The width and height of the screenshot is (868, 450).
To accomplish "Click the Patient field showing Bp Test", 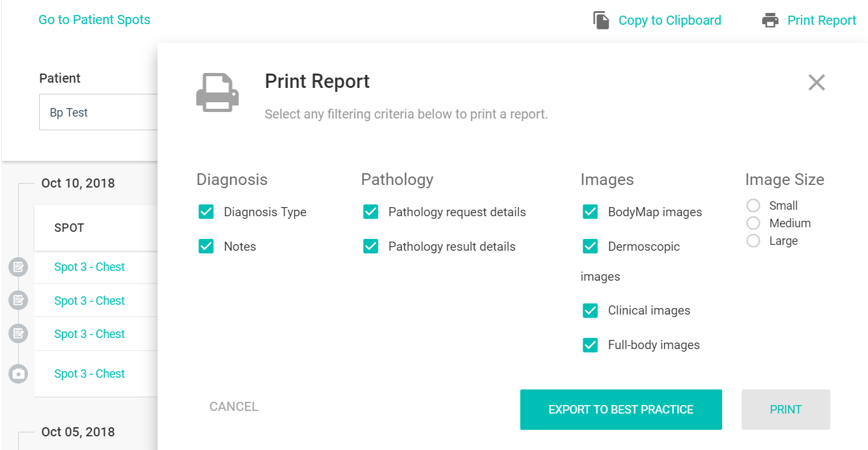I will pyautogui.click(x=98, y=113).
